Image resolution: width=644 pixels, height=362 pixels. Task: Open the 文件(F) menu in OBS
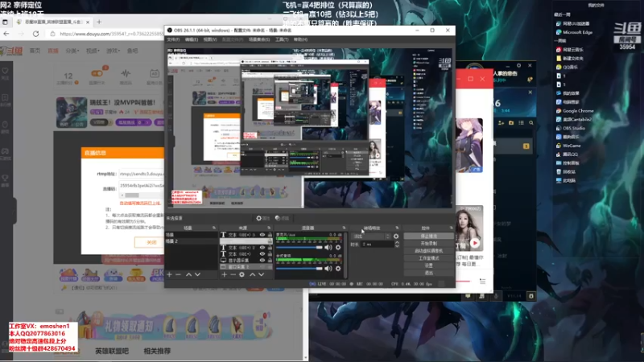pos(173,39)
